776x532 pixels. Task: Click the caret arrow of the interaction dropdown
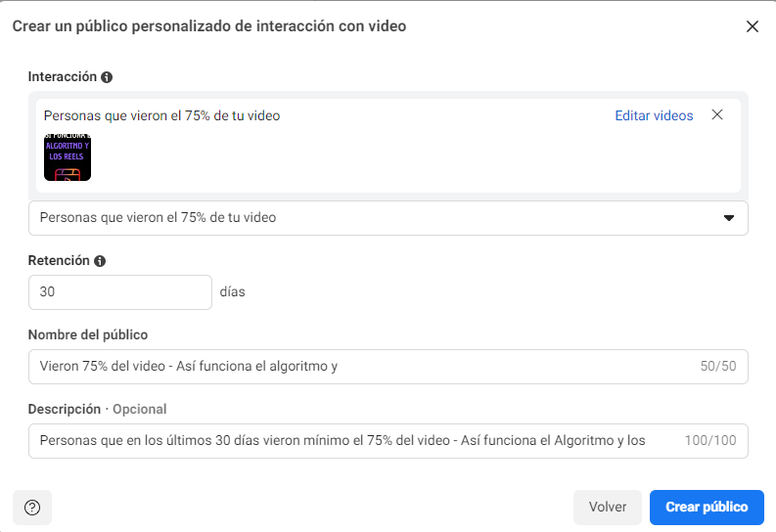[728, 218]
